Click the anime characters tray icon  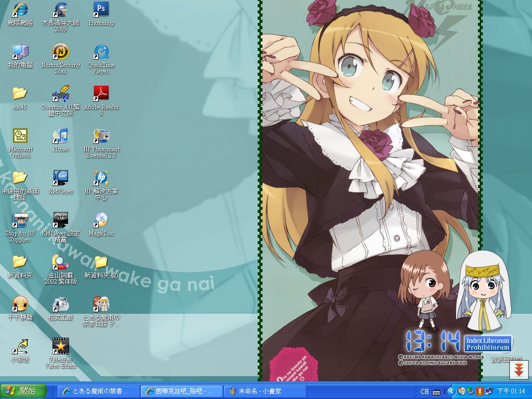[x=461, y=392]
